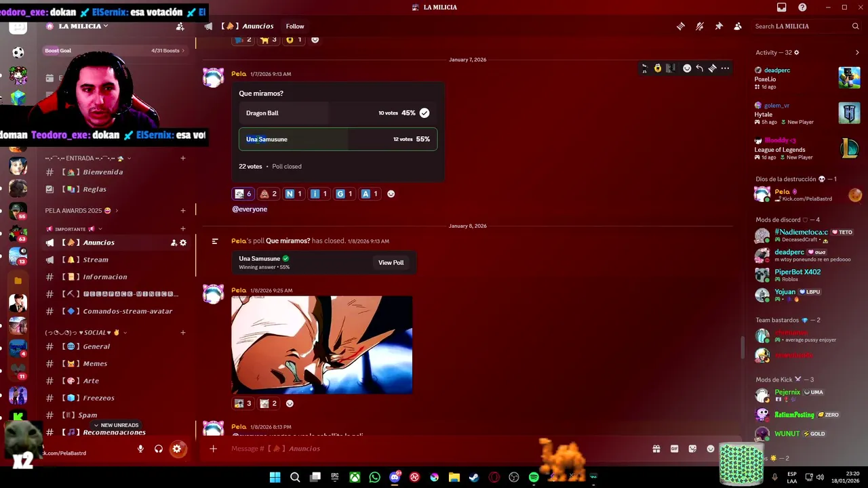This screenshot has height=488, width=868.
Task: Add a channel to ENTRADA category
Action: coord(183,159)
